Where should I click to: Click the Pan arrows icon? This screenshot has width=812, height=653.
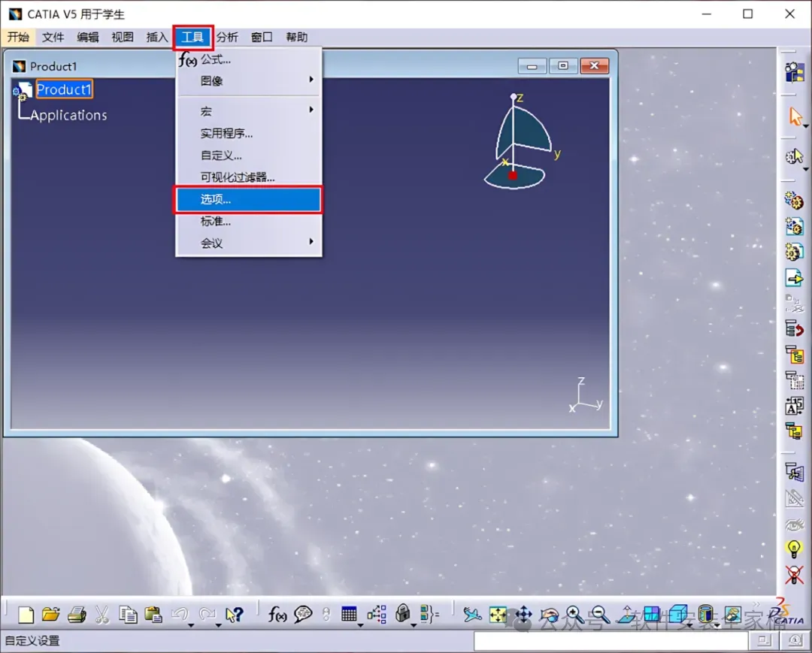click(x=523, y=615)
